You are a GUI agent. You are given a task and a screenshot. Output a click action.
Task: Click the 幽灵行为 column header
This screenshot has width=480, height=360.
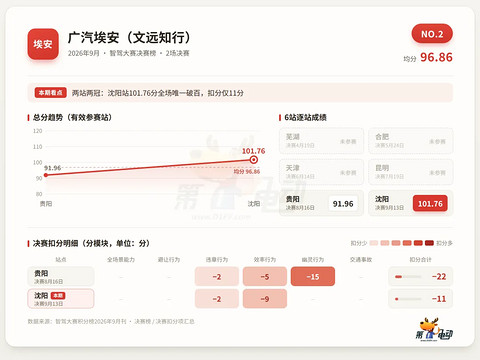[313, 259]
